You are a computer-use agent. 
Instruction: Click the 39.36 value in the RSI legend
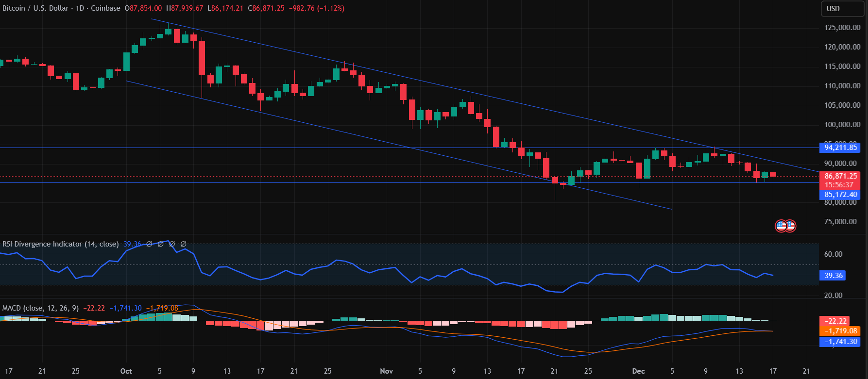pyautogui.click(x=132, y=244)
